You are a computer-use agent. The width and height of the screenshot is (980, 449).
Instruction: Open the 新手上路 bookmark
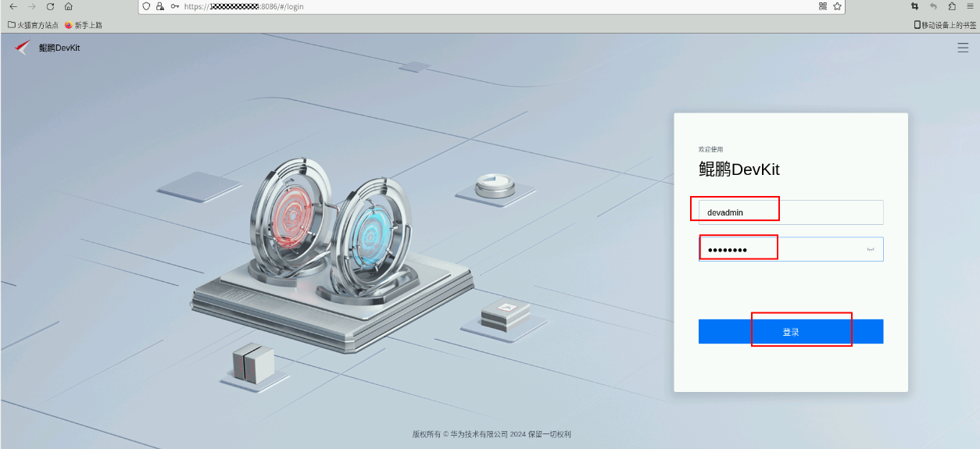point(84,25)
